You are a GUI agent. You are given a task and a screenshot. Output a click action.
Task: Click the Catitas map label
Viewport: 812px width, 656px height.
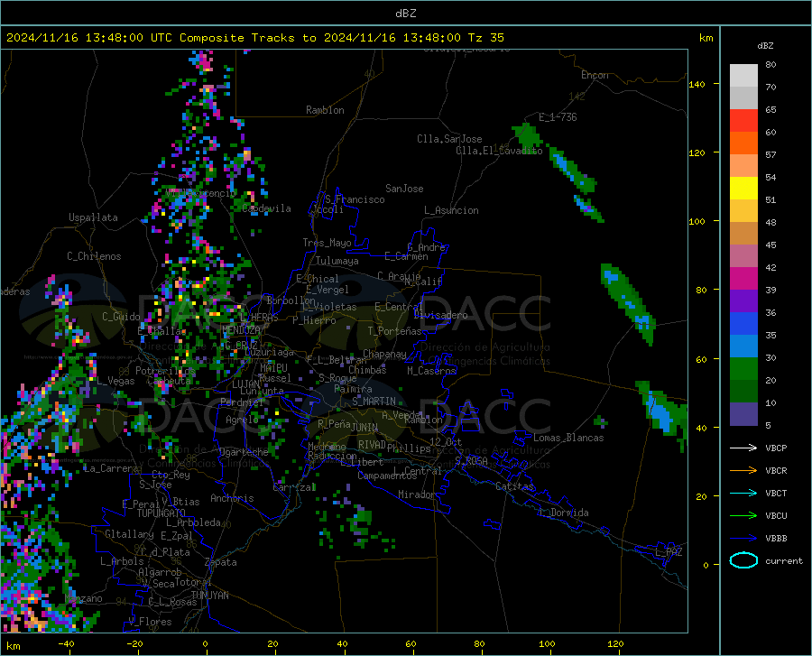point(514,486)
